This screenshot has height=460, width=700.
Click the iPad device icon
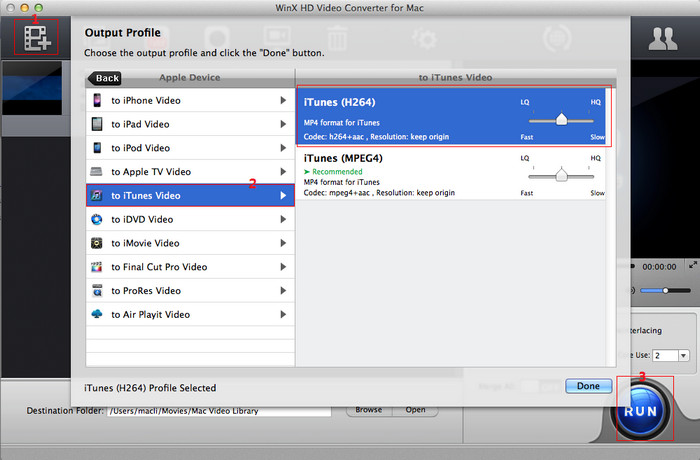[97, 124]
